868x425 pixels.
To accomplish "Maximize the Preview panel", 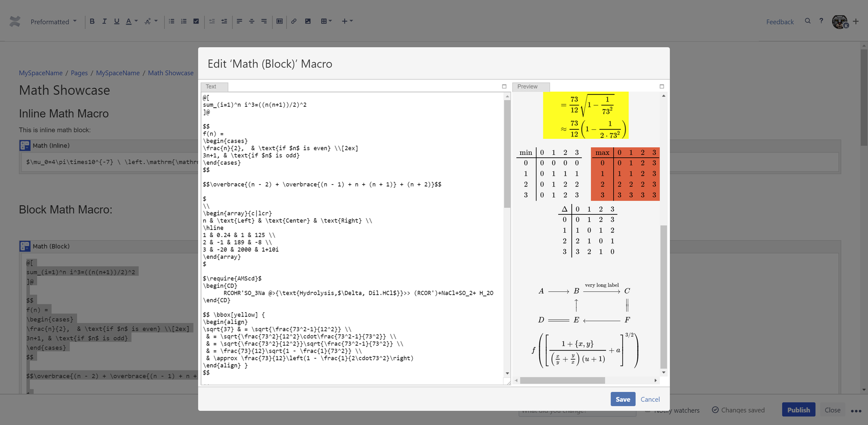I will click(x=662, y=86).
